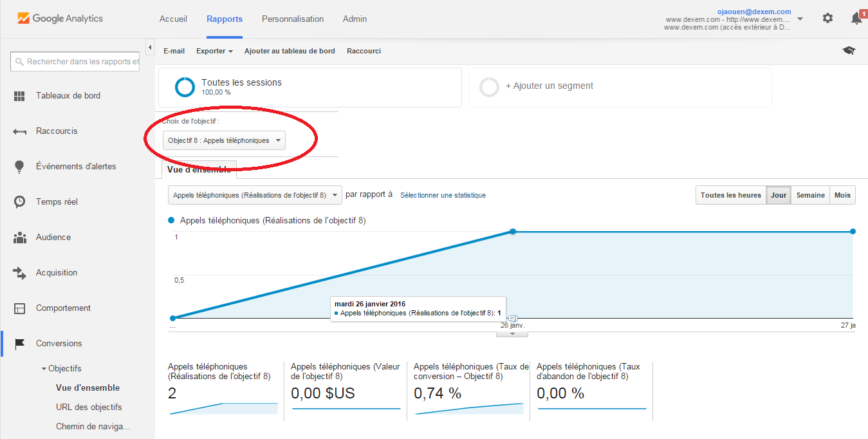Open Google Analytics settings gear
The image size is (868, 439).
pyautogui.click(x=827, y=18)
